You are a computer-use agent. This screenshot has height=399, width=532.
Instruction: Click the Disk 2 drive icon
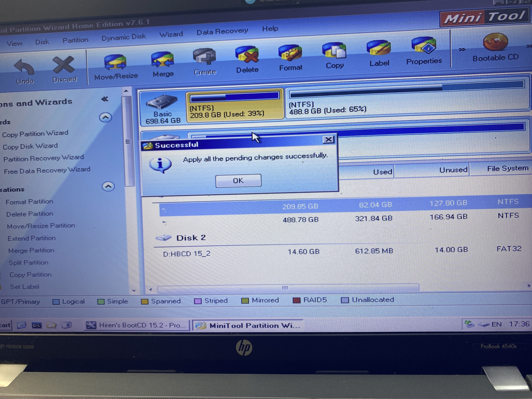163,238
